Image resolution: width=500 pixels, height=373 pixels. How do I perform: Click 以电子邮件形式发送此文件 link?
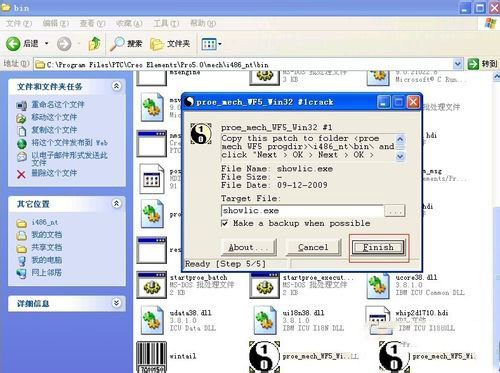pyautogui.click(x=69, y=159)
